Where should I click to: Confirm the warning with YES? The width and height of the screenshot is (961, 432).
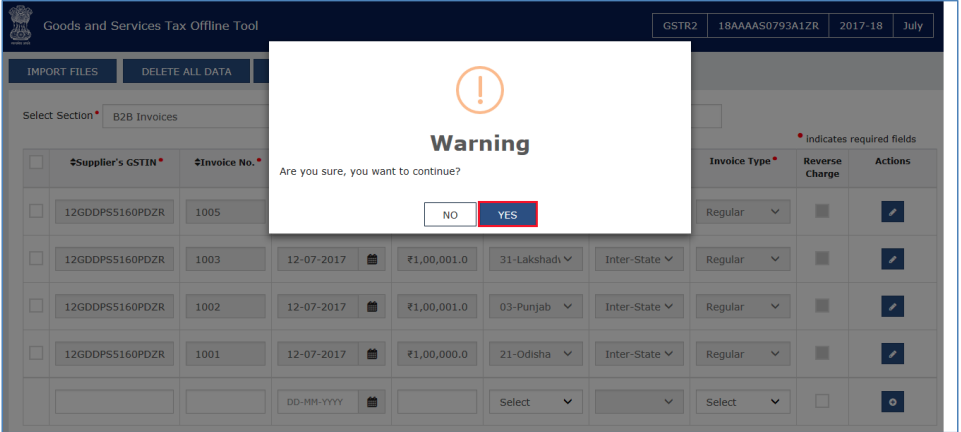click(x=507, y=214)
